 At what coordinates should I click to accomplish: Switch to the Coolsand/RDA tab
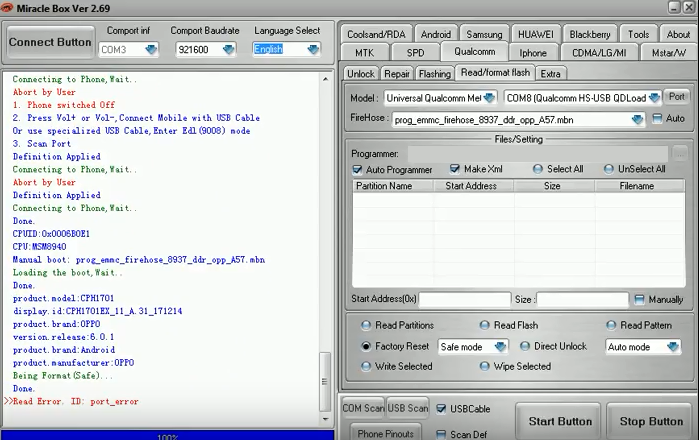click(x=376, y=34)
